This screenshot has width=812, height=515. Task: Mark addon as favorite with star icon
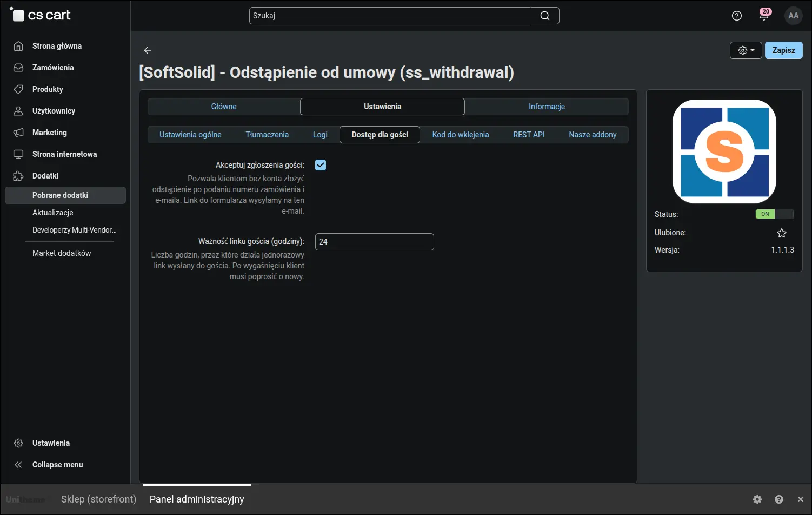tap(782, 233)
